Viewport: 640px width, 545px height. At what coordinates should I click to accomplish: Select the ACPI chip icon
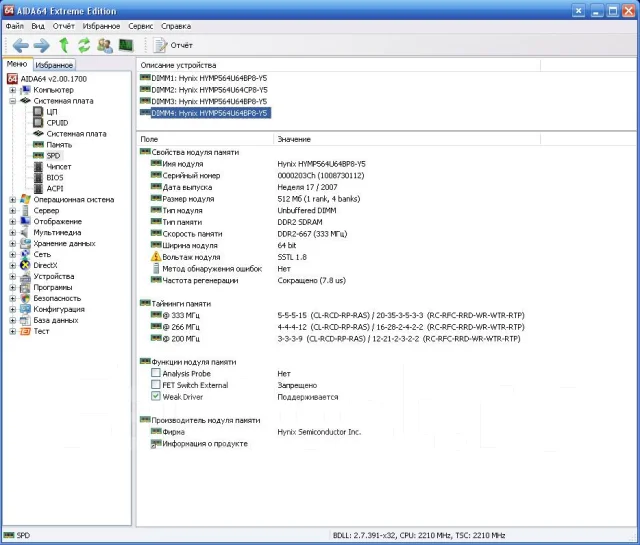pyautogui.click(x=38, y=189)
